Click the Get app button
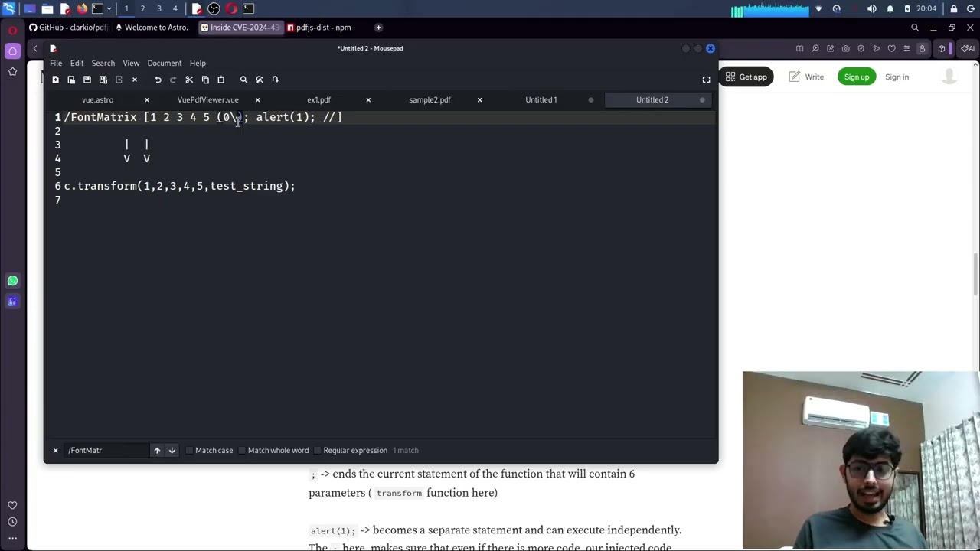980x551 pixels. pos(746,77)
